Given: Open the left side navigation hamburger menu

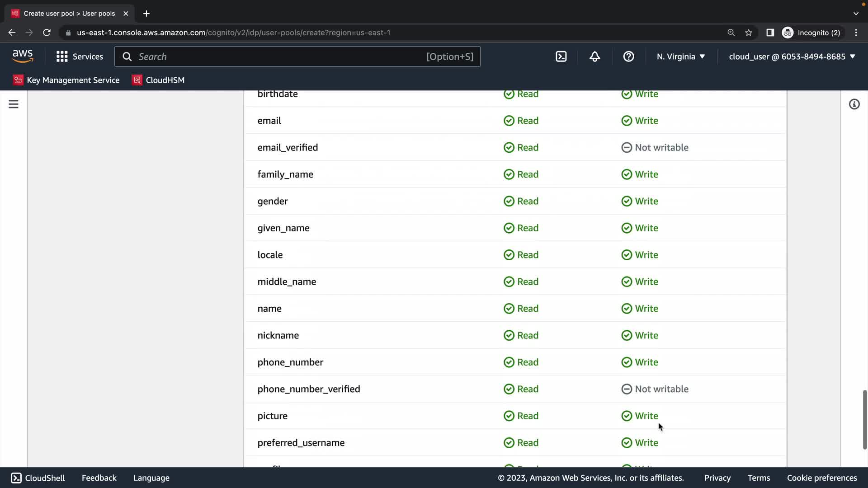Looking at the screenshot, I should point(14,104).
